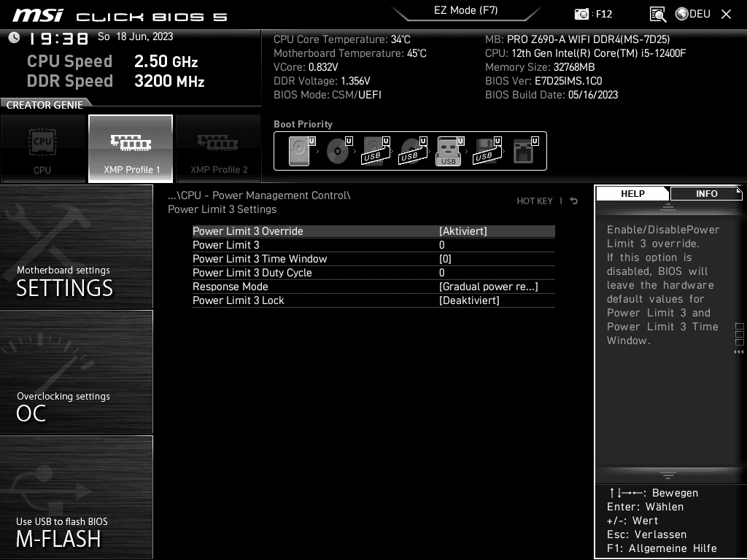This screenshot has height=560, width=747.
Task: Open the BIOS search magnifier icon
Action: click(x=658, y=15)
